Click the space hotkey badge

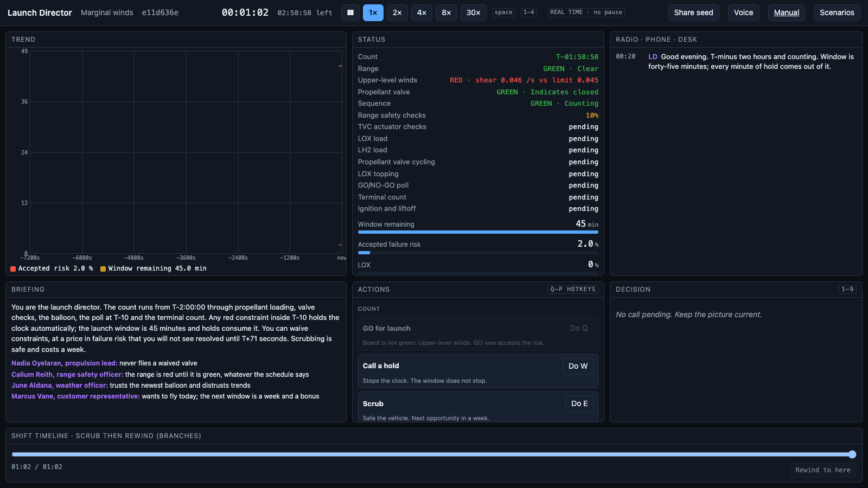tap(503, 12)
